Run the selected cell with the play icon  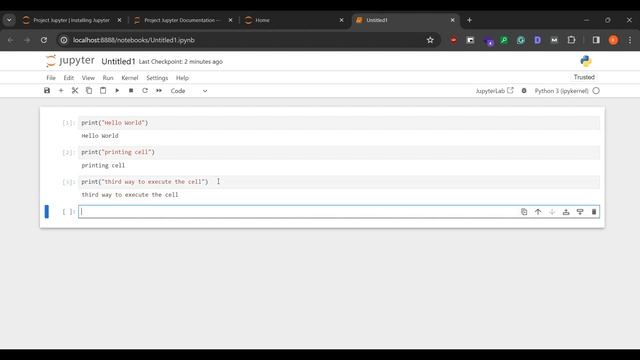(117, 91)
